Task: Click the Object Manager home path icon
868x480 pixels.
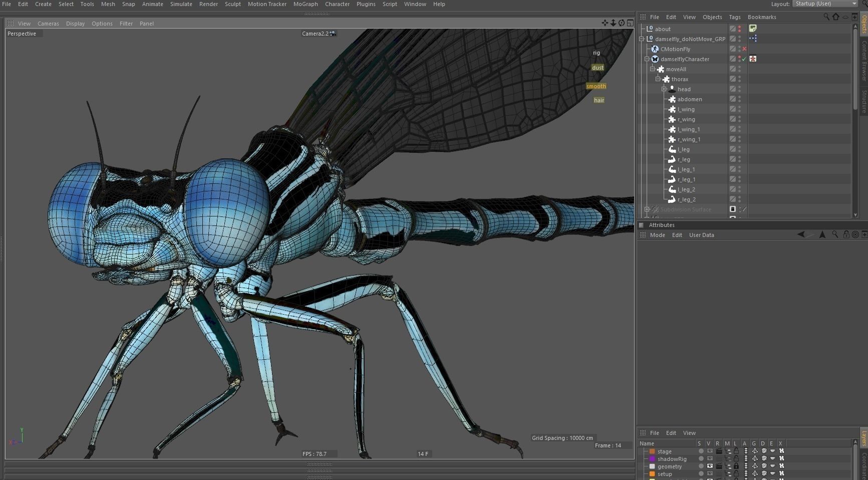Action: click(836, 17)
